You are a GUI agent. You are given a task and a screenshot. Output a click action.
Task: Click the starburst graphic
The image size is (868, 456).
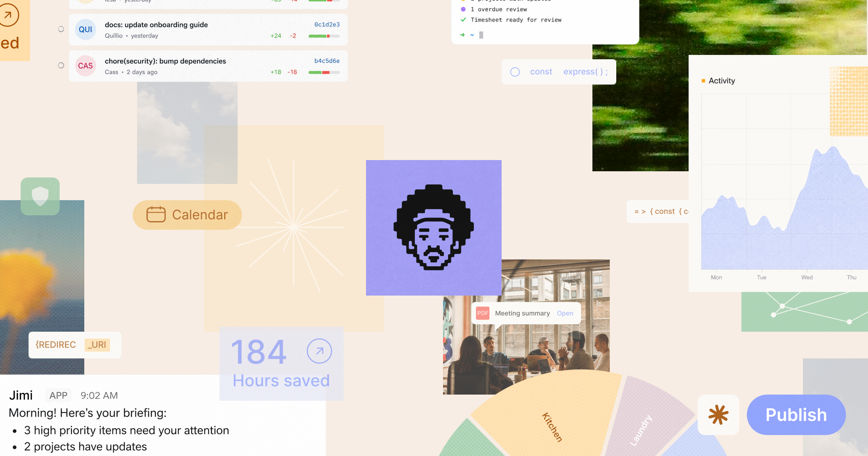(x=293, y=227)
